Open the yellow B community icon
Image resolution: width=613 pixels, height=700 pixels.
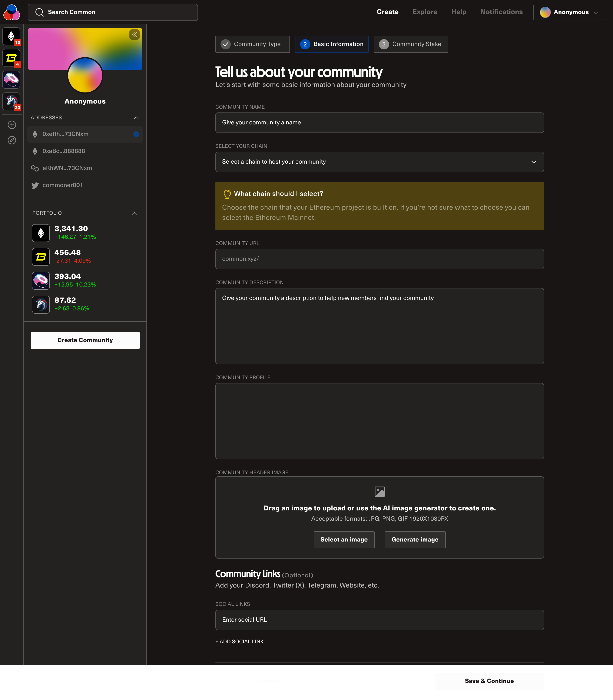coord(11,58)
